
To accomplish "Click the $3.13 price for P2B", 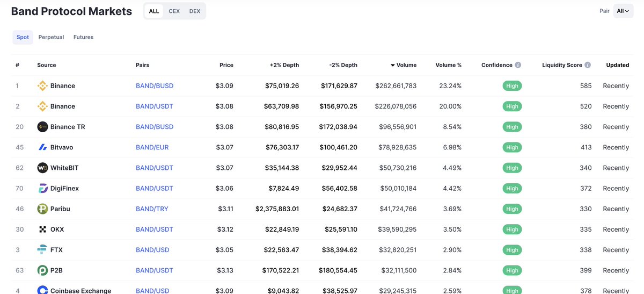I will coord(224,270).
